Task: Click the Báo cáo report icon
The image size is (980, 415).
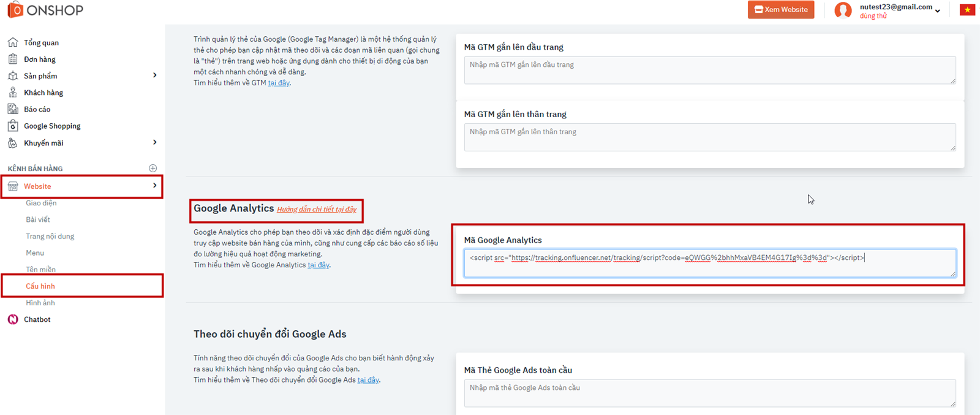Action: [13, 109]
